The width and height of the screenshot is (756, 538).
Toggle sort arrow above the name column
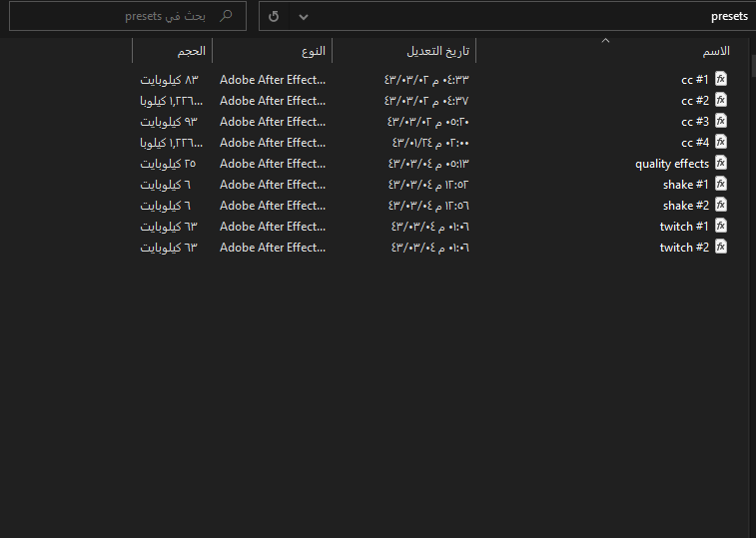coord(604,41)
